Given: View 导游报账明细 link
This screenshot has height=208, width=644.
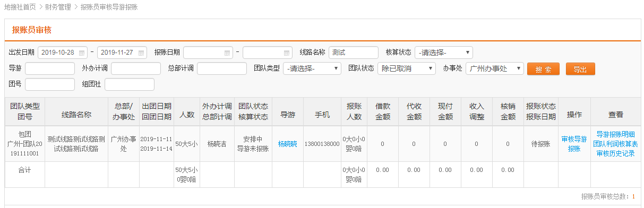Looking at the screenshot, I should point(615,134).
